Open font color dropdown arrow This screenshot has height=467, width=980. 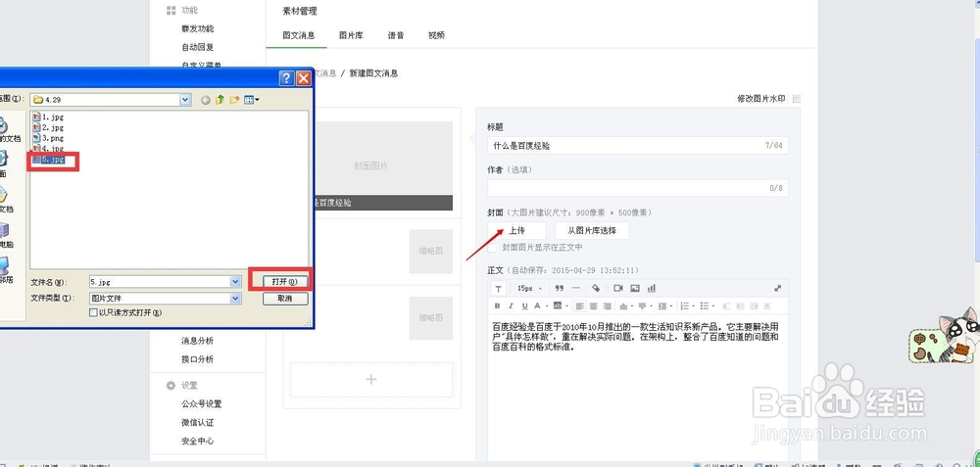click(x=547, y=305)
